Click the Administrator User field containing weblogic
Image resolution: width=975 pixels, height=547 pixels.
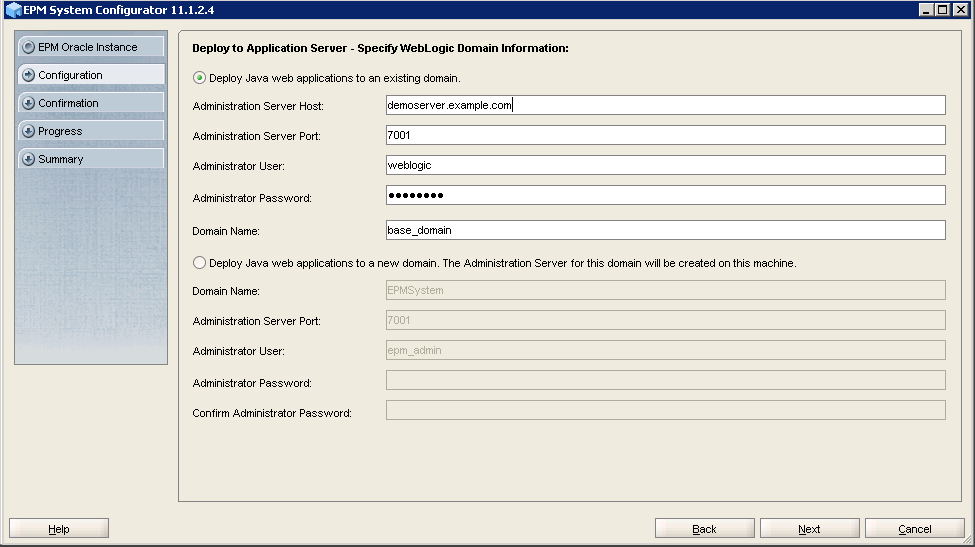pos(665,165)
